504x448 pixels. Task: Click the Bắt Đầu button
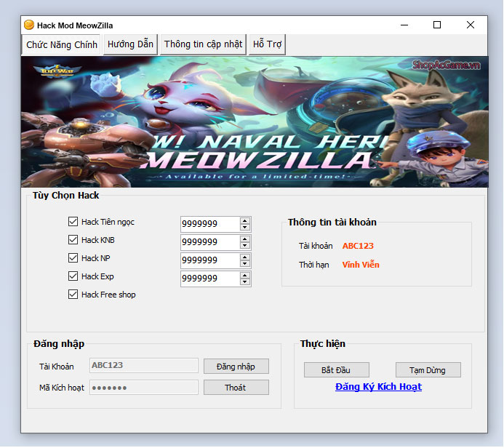click(337, 370)
